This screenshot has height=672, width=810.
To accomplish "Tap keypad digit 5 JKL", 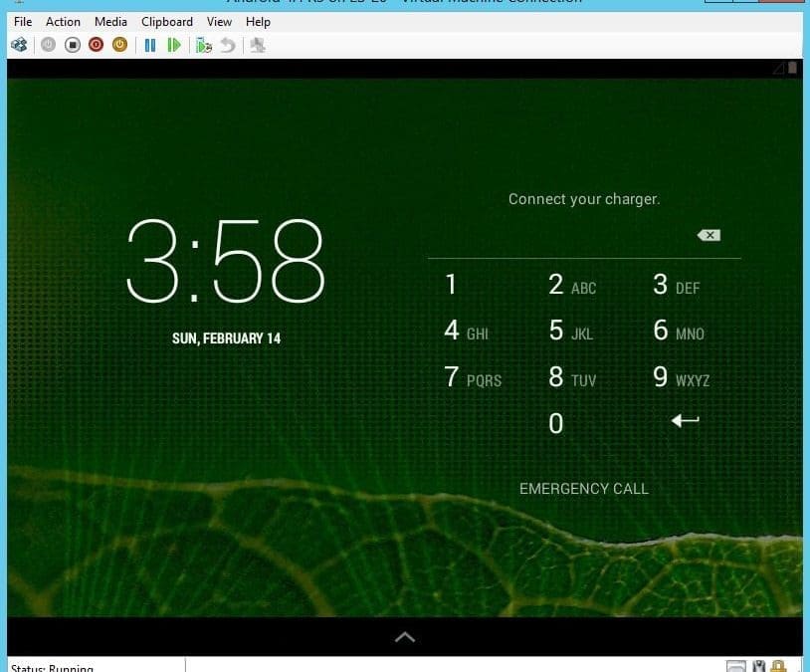I will 571,331.
